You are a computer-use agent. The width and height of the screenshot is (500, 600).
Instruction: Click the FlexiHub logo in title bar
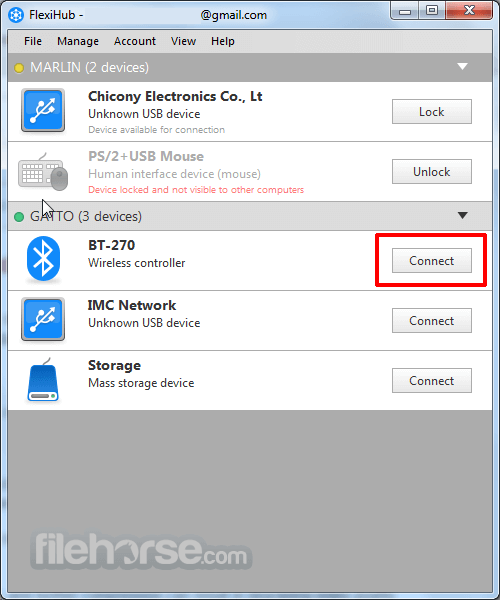coord(16,15)
